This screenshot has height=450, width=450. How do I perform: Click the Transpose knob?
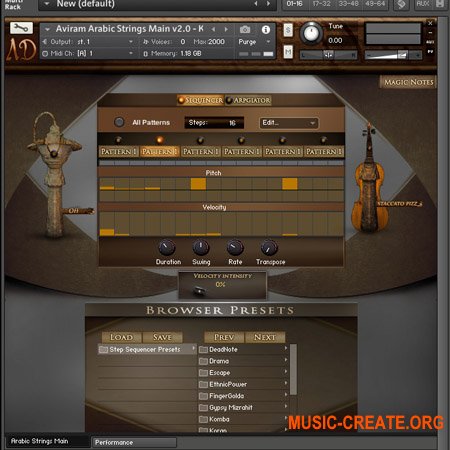click(269, 248)
